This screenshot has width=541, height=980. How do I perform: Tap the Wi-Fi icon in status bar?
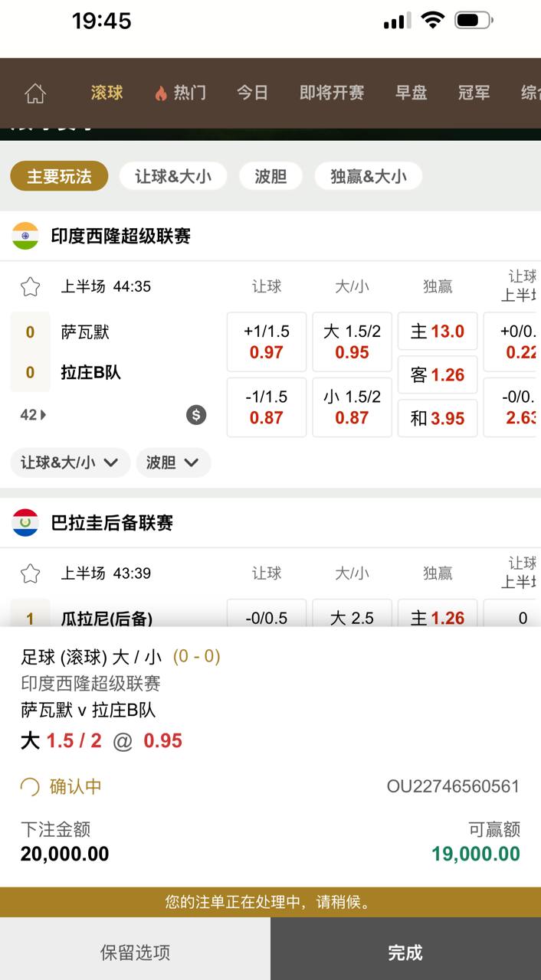(433, 21)
